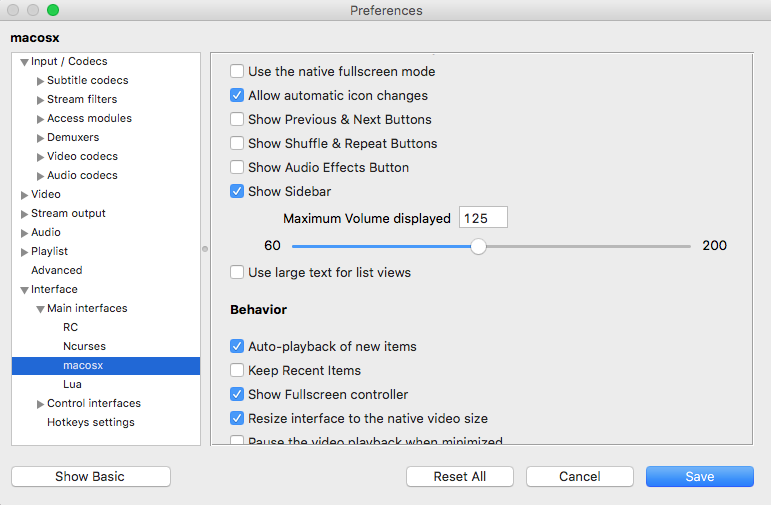Expand the Stream output category
Viewport: 771px width, 505px height.
pos(24,214)
